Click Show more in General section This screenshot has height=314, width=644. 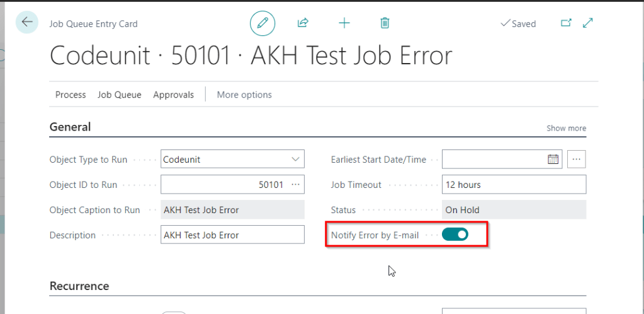click(x=566, y=128)
